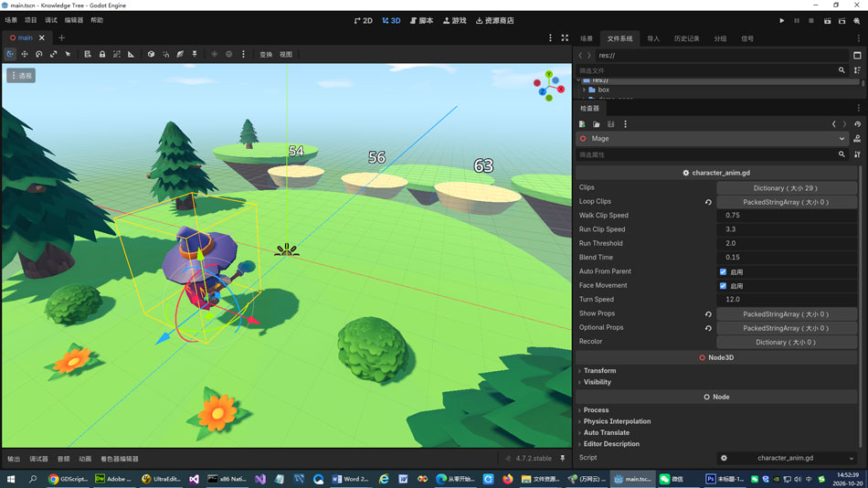Open the 透视 perspective viewport menu
The image size is (868, 488).
click(21, 75)
